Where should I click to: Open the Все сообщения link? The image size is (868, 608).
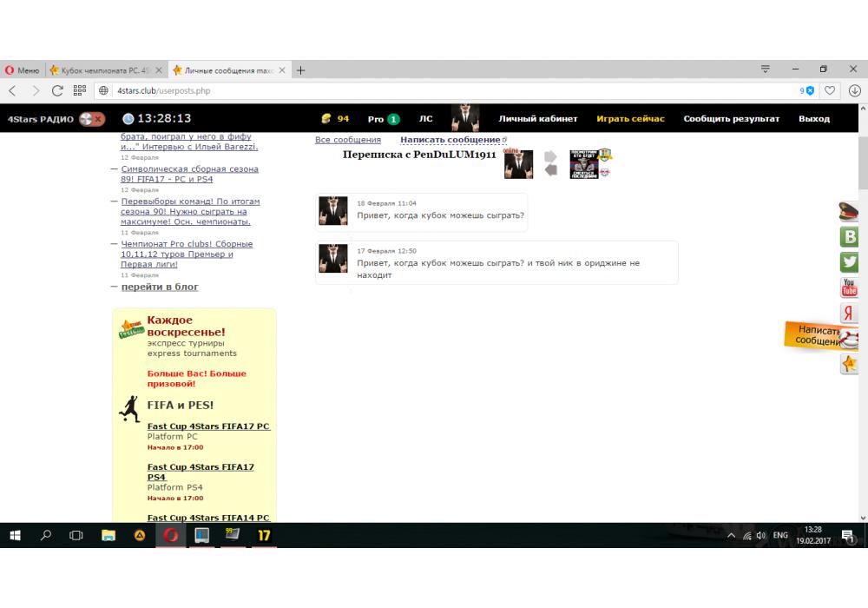(347, 140)
